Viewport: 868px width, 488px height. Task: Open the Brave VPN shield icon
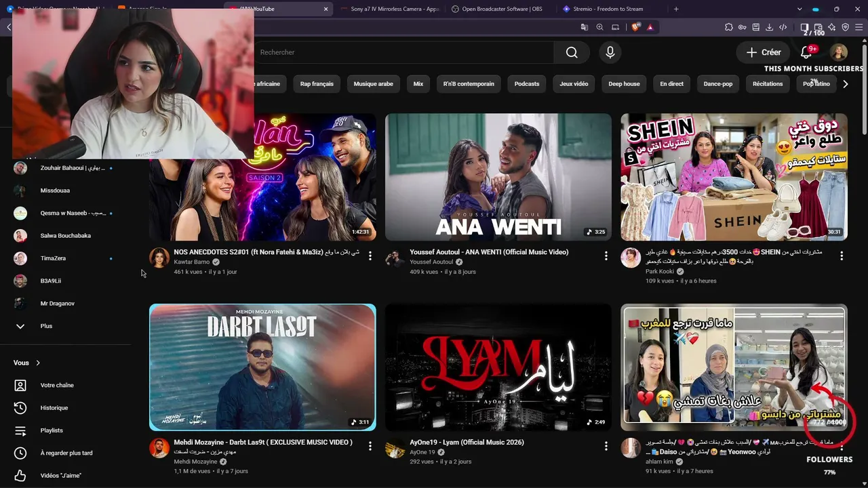pyautogui.click(x=845, y=27)
